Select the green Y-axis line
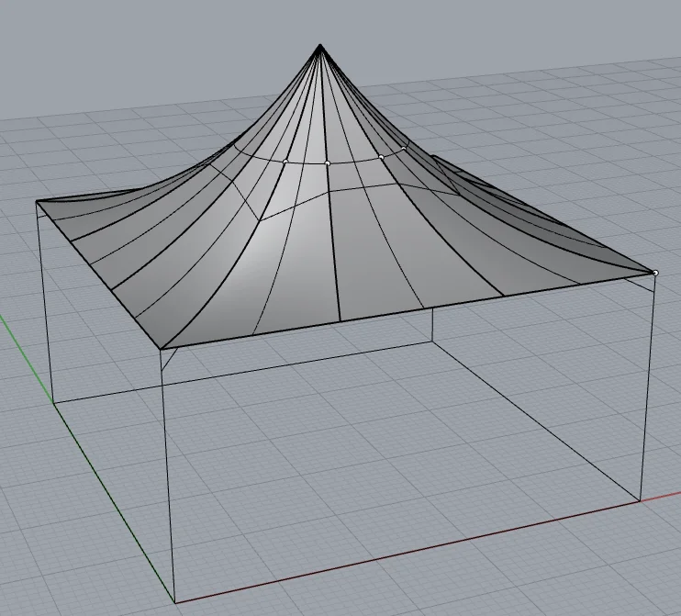The width and height of the screenshot is (681, 616). 87,458
